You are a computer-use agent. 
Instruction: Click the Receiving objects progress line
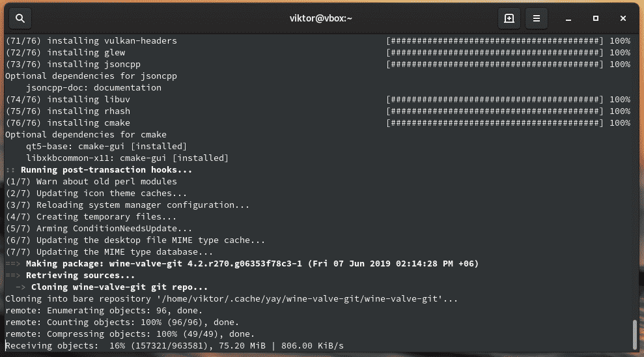[x=174, y=345]
